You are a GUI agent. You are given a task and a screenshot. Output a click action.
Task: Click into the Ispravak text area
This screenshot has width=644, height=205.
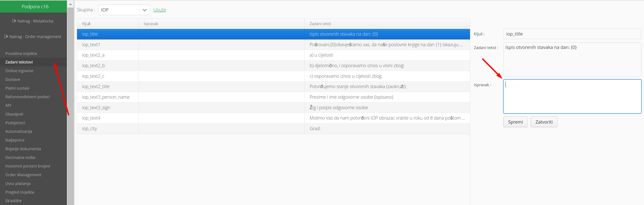coord(572,96)
